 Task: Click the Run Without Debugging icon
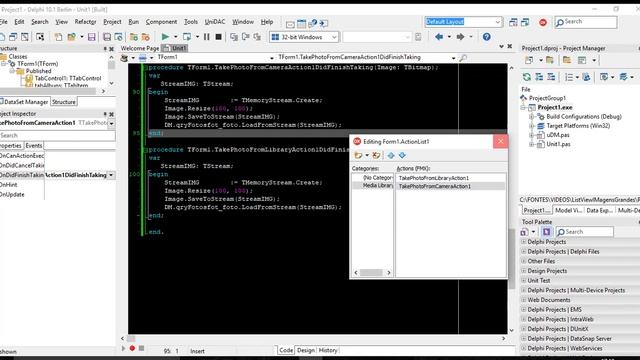[x=187, y=37]
